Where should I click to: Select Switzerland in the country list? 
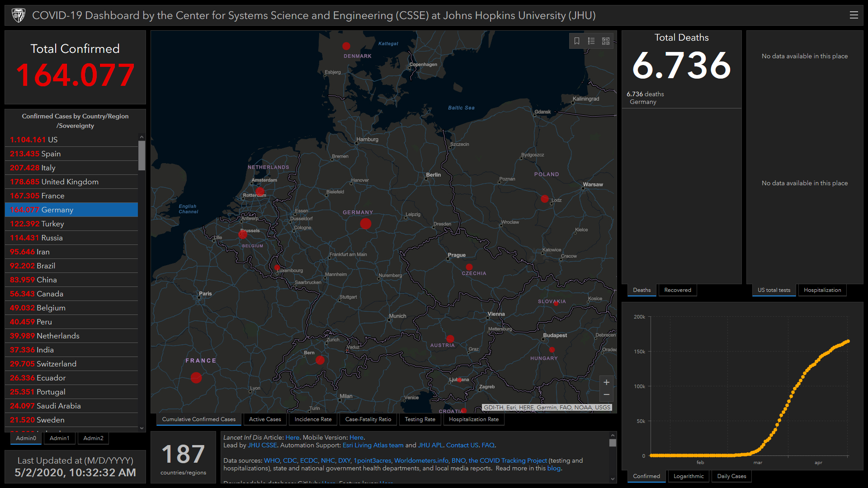tap(71, 364)
